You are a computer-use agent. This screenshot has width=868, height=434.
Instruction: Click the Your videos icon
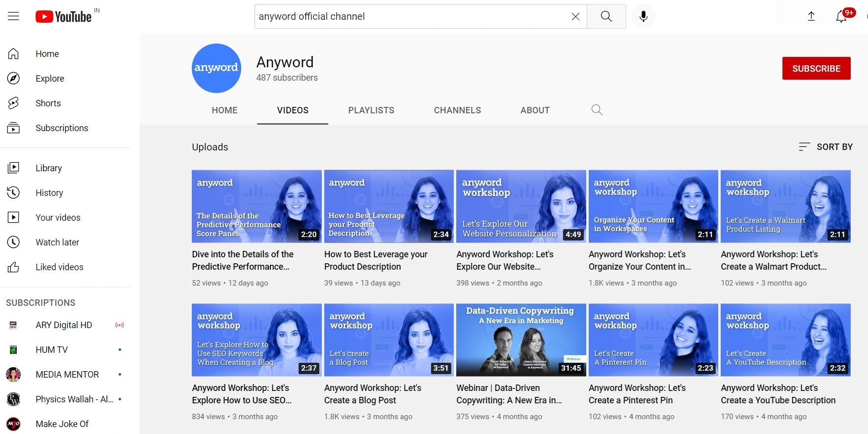pyautogui.click(x=13, y=217)
